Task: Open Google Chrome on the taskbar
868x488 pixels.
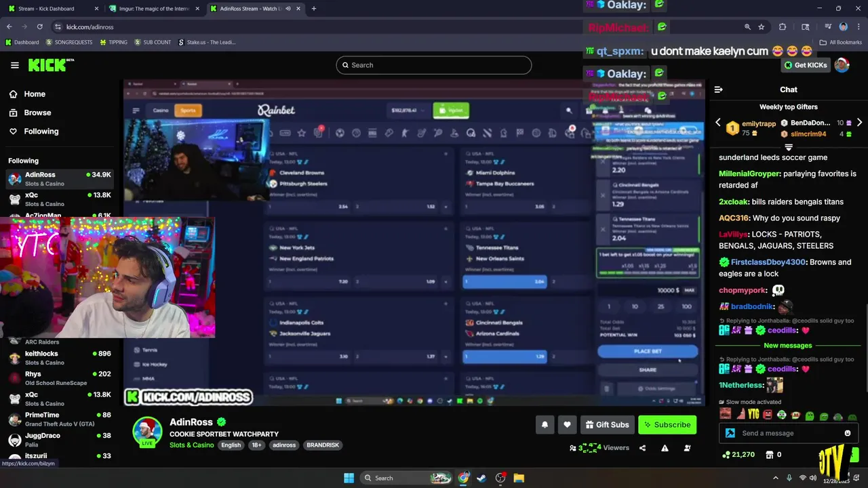Action: click(x=463, y=478)
